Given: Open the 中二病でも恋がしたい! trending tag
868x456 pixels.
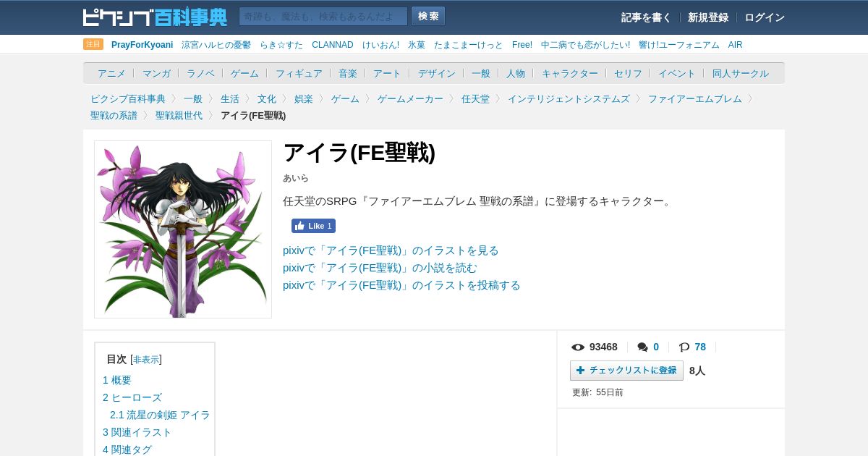Looking at the screenshot, I should point(585,45).
